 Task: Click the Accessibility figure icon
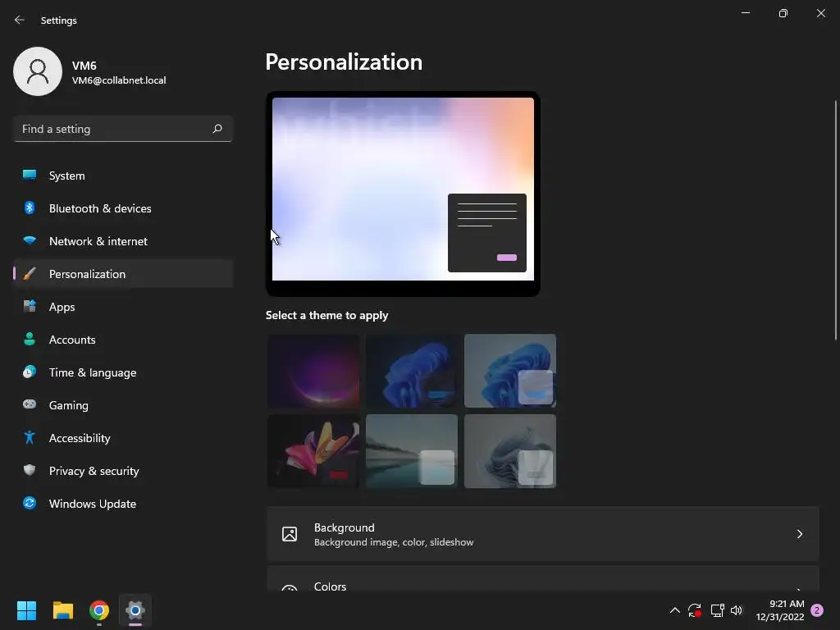pyautogui.click(x=30, y=438)
